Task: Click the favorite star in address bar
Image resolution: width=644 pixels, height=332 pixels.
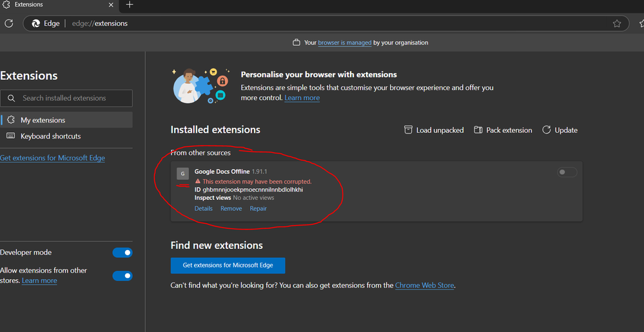Action: (x=616, y=23)
